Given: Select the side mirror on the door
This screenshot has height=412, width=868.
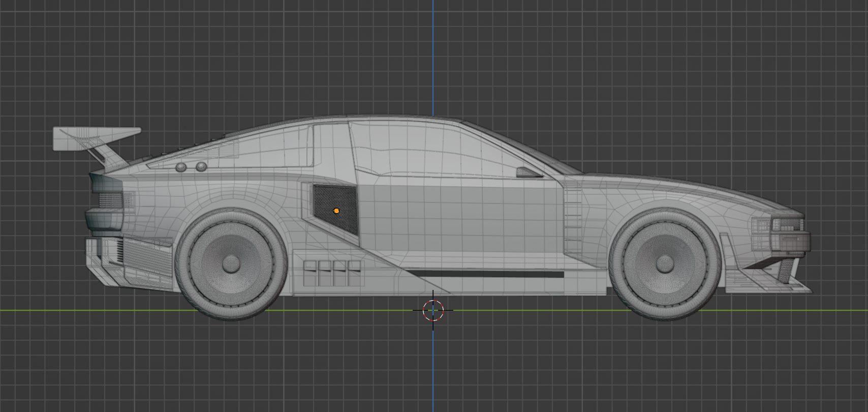Looking at the screenshot, I should click(x=529, y=172).
